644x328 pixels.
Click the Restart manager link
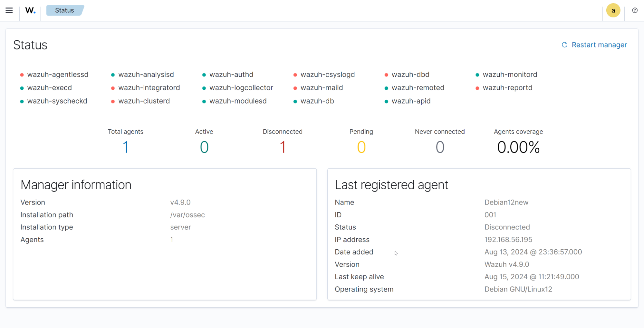(599, 45)
